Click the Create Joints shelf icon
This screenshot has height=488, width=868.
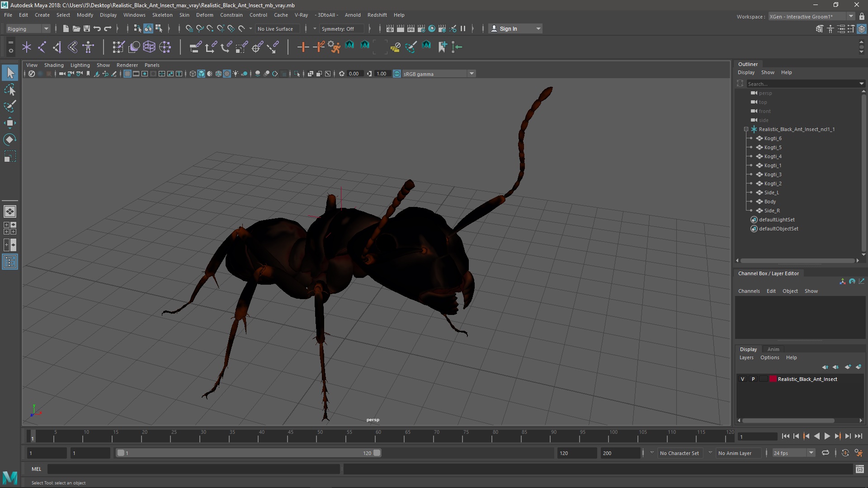(x=42, y=47)
